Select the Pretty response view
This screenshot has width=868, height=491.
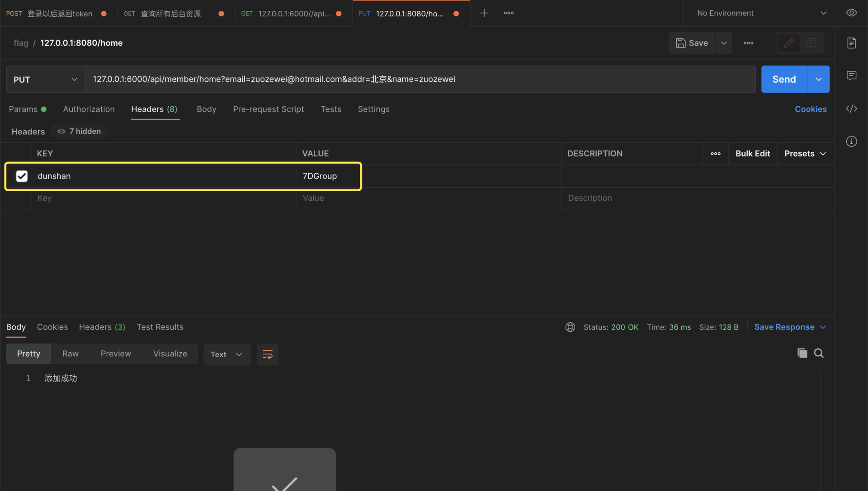click(28, 354)
